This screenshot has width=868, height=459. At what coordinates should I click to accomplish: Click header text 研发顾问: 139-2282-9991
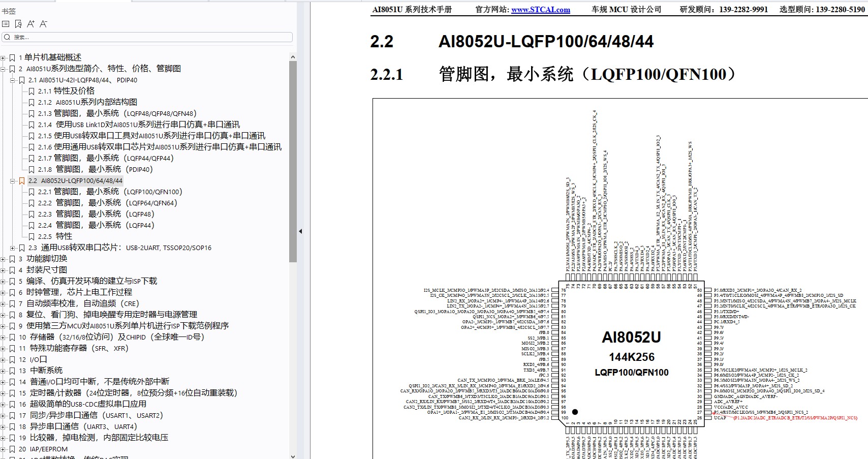coord(724,10)
